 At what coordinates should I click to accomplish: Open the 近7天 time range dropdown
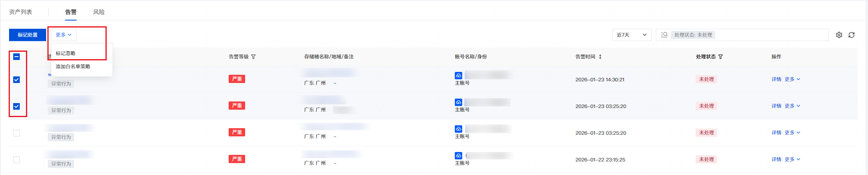[631, 35]
